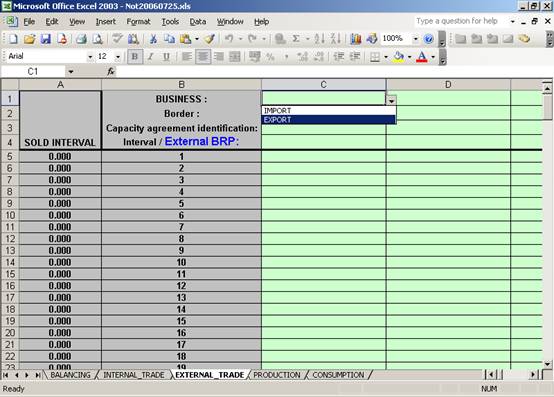Open the font size dropdown showing 12
This screenshot has width=554, height=397.
118,57
